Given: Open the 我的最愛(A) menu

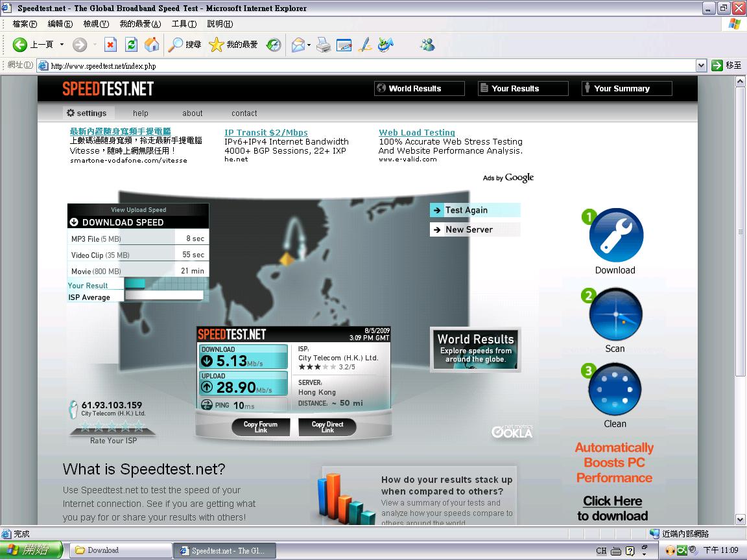Looking at the screenshot, I should [x=140, y=24].
